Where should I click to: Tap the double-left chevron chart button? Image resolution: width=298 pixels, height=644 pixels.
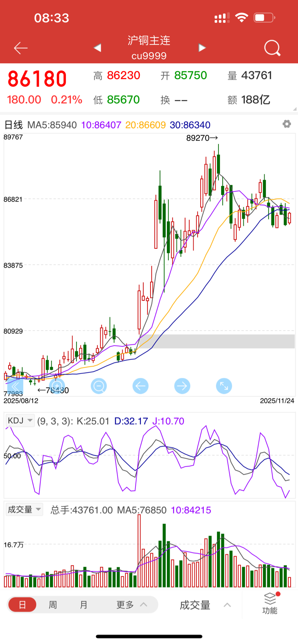[x=15, y=386]
